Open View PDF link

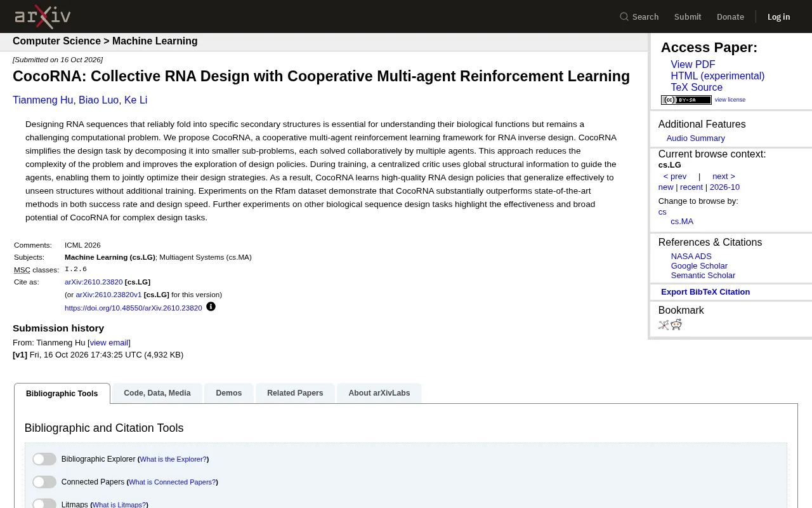pos(693,65)
